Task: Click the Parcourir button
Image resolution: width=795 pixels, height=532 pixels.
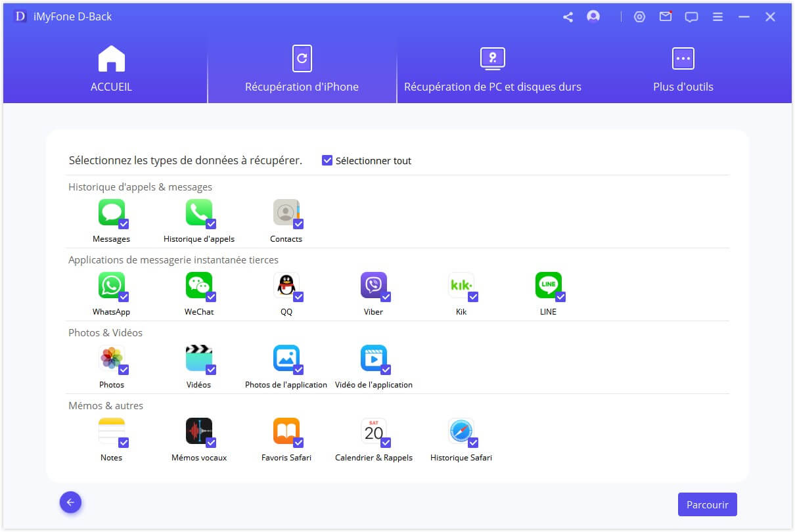Action: click(x=707, y=504)
